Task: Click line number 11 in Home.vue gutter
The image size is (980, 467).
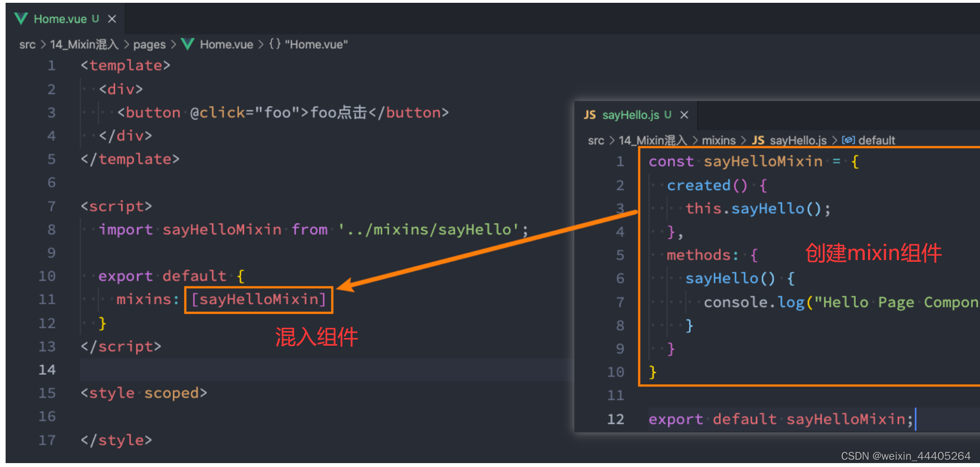Action: [47, 300]
